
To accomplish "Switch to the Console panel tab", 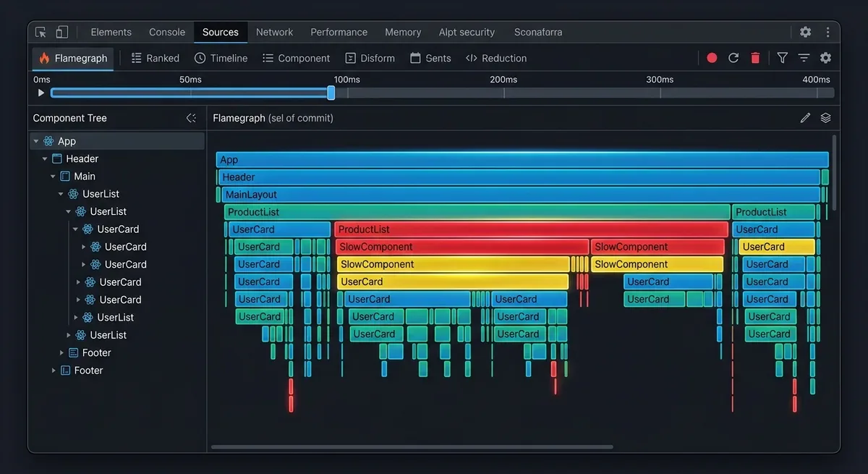I will (167, 32).
